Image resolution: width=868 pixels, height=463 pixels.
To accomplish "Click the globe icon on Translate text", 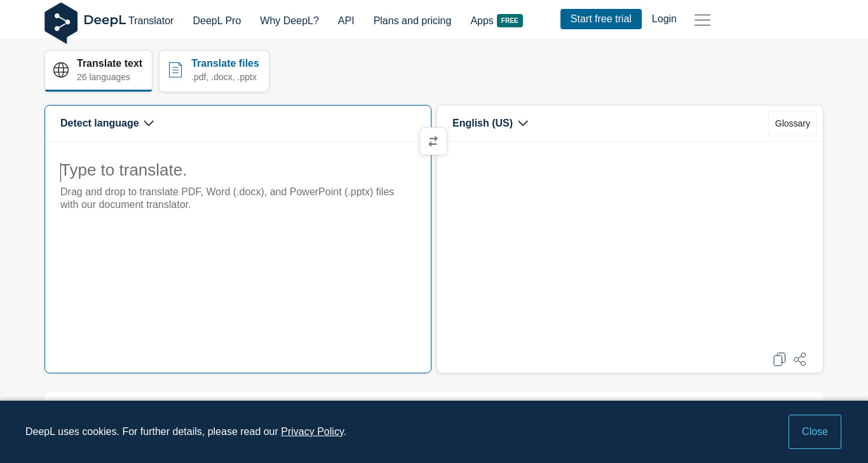I will tap(61, 70).
